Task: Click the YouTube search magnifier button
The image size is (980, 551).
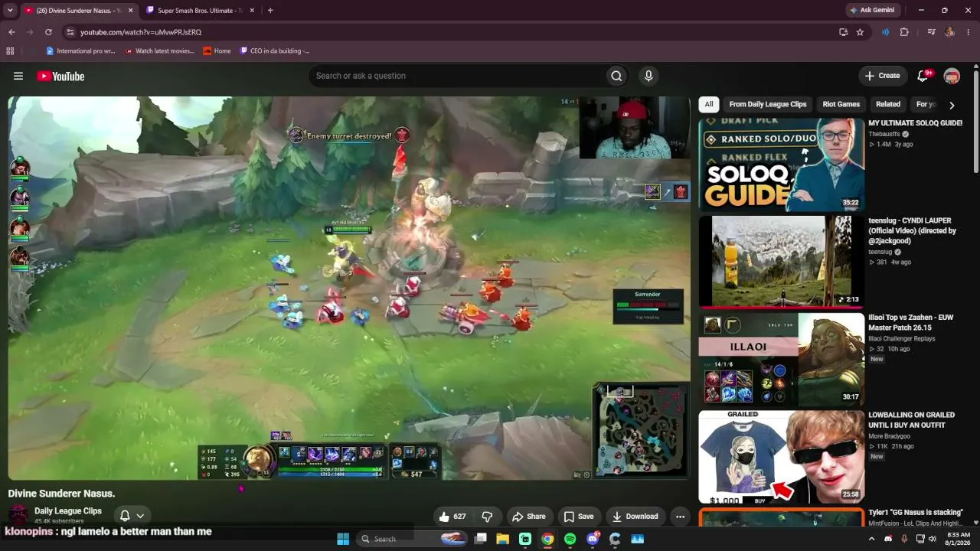Action: click(616, 76)
